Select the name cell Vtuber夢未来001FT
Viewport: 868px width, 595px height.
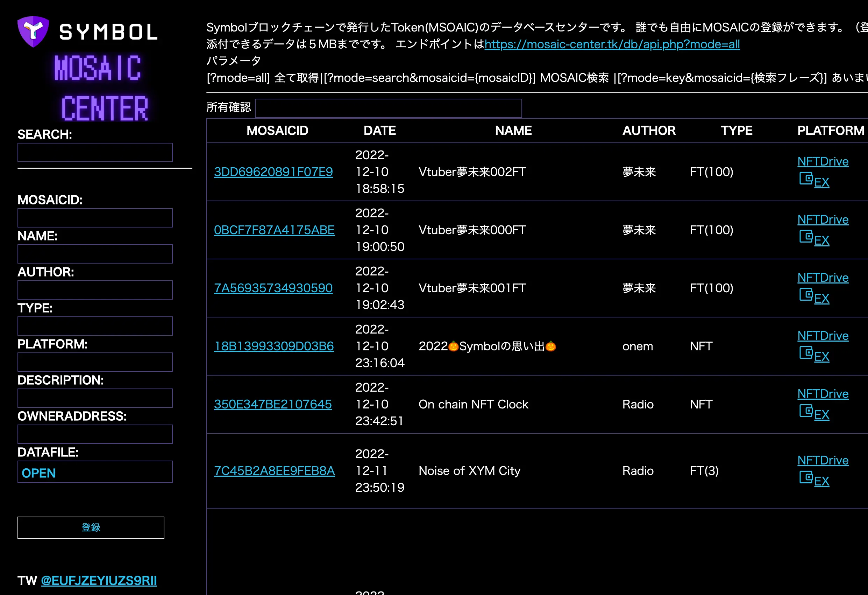pyautogui.click(x=472, y=288)
